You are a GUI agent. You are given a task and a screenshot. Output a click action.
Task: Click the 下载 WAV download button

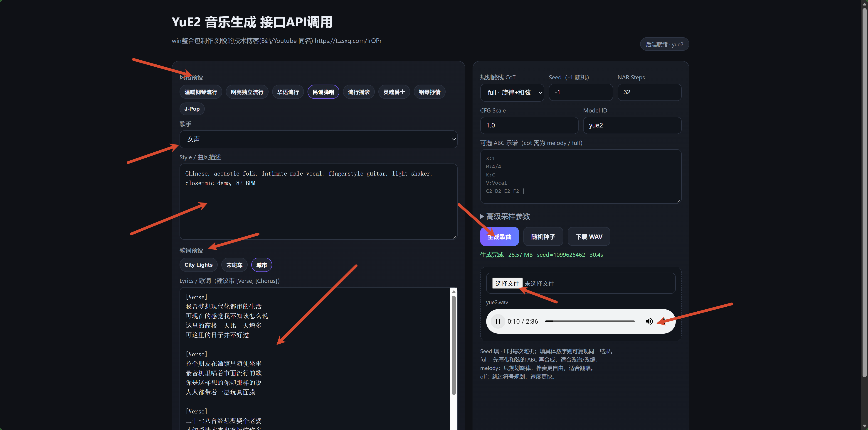click(x=589, y=236)
